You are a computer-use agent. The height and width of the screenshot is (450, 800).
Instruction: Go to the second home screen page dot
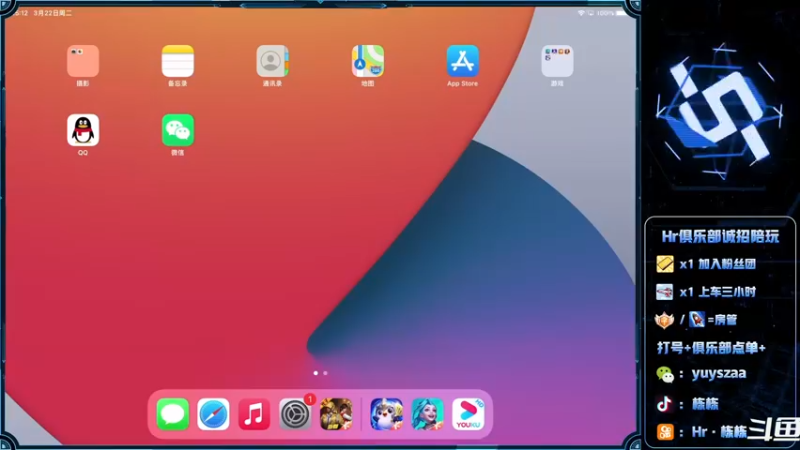coord(326,373)
